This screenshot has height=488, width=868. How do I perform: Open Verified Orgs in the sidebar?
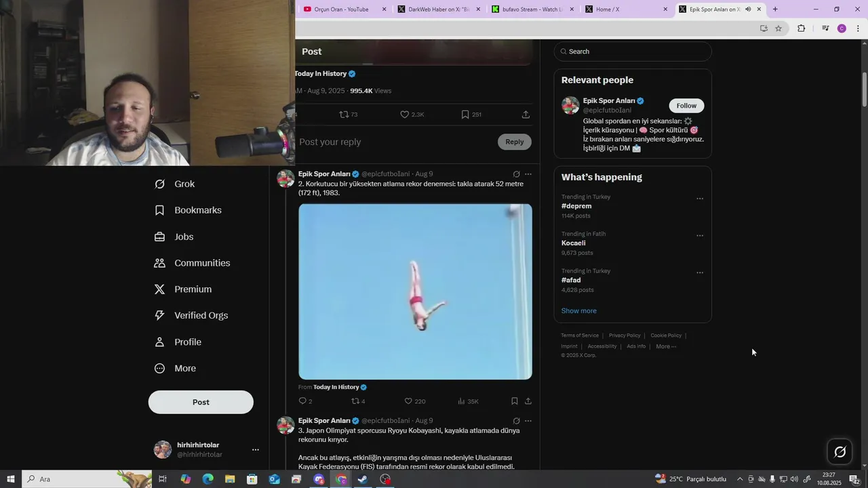[x=191, y=316]
